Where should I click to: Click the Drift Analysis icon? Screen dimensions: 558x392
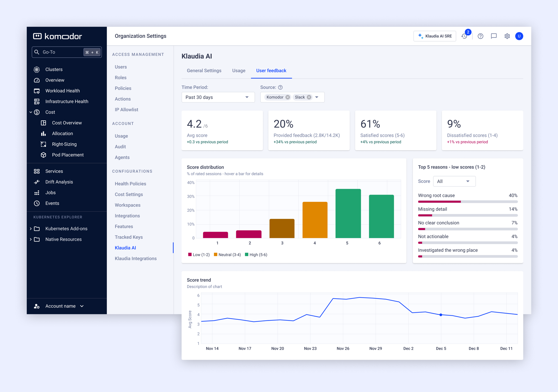point(37,182)
